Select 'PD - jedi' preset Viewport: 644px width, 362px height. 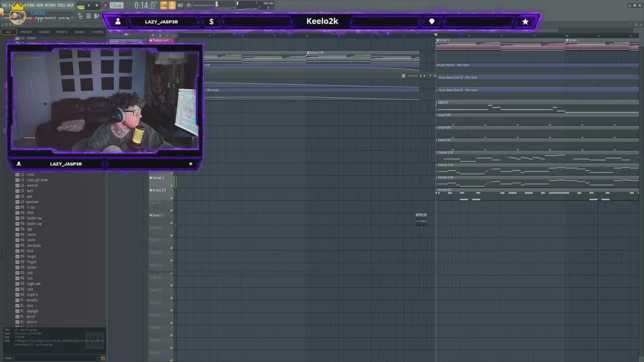[27, 273]
